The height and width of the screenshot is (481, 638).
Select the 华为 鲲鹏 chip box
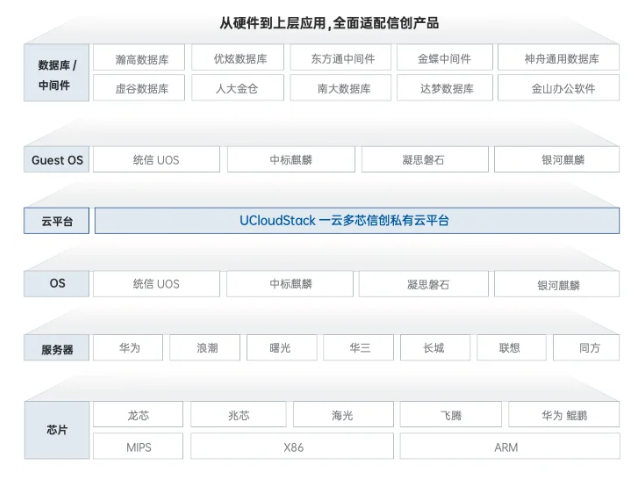tap(564, 414)
